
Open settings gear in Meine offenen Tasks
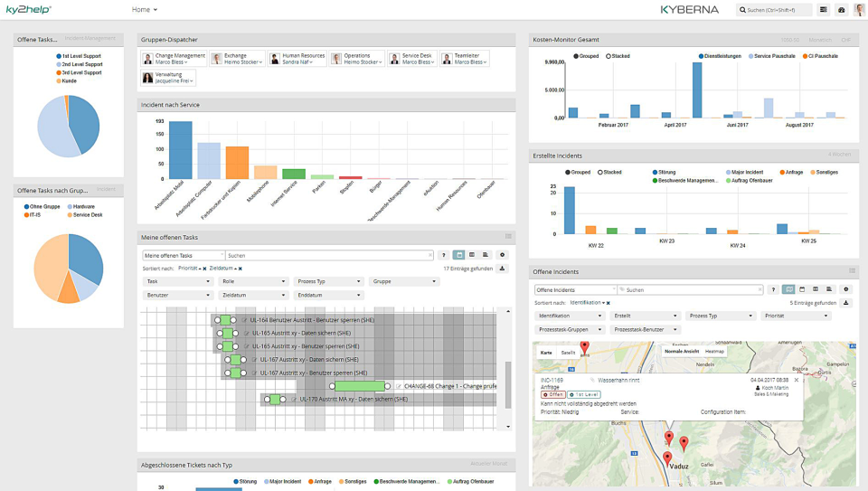(x=503, y=255)
